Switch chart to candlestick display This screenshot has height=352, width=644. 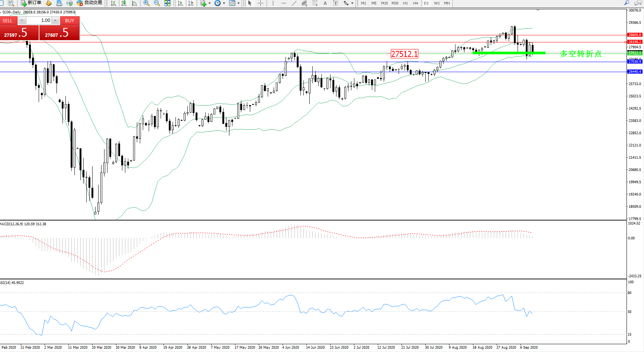[124, 3]
